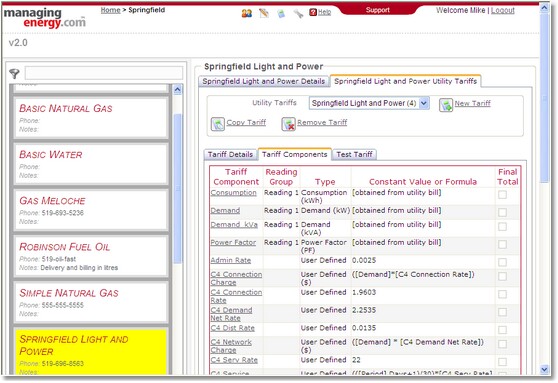Viewport: 558px width, 383px height.
Task: Select the Robinson Fuel Oil utility card
Action: click(90, 256)
